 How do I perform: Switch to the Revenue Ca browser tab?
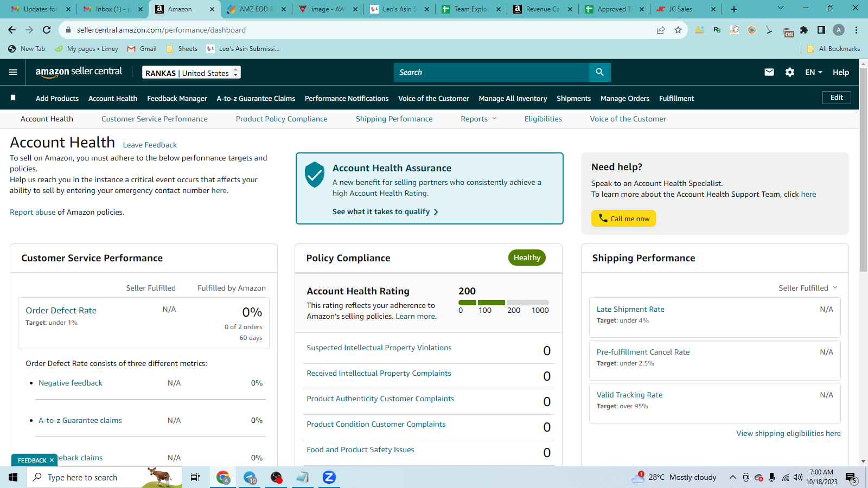coord(542,9)
